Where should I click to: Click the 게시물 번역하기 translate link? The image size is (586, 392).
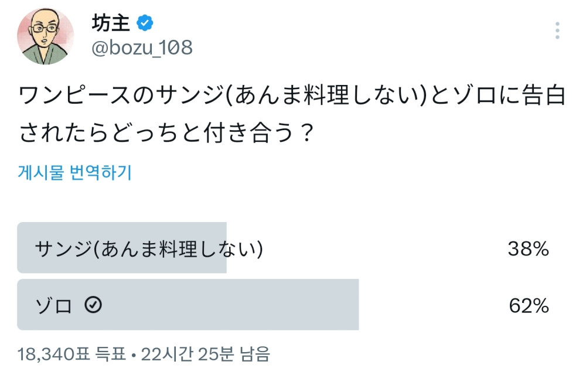[75, 173]
